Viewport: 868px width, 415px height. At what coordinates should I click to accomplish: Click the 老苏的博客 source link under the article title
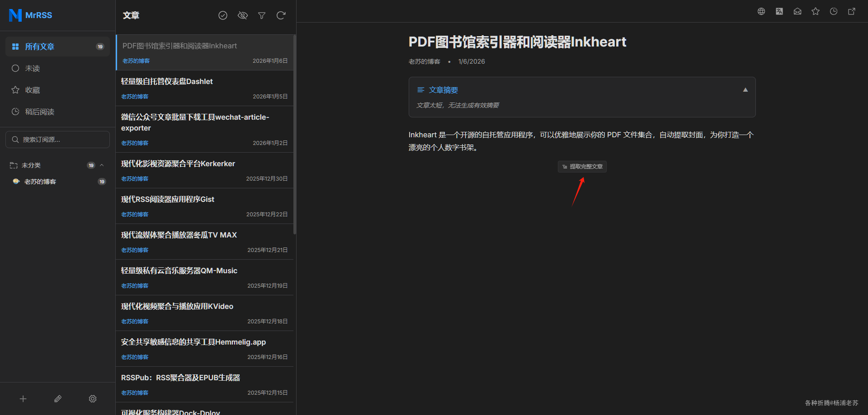[x=425, y=61]
